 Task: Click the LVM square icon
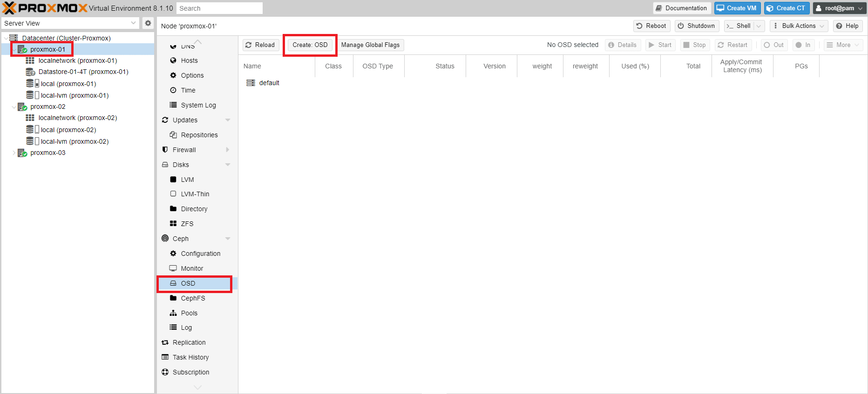(173, 180)
